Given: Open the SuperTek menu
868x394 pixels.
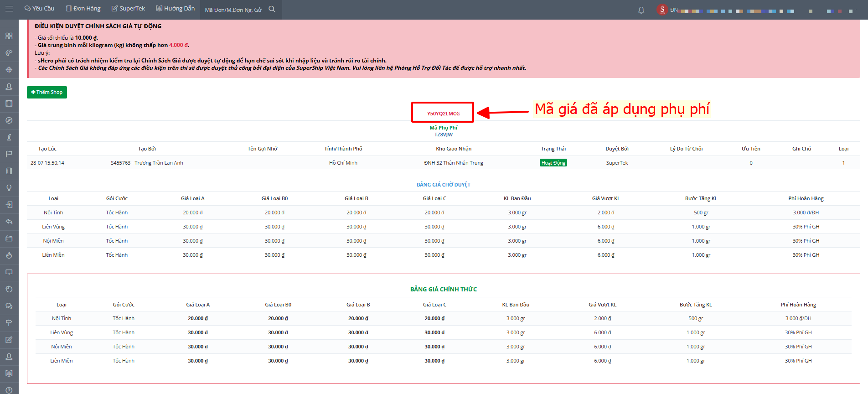Looking at the screenshot, I should (x=128, y=9).
